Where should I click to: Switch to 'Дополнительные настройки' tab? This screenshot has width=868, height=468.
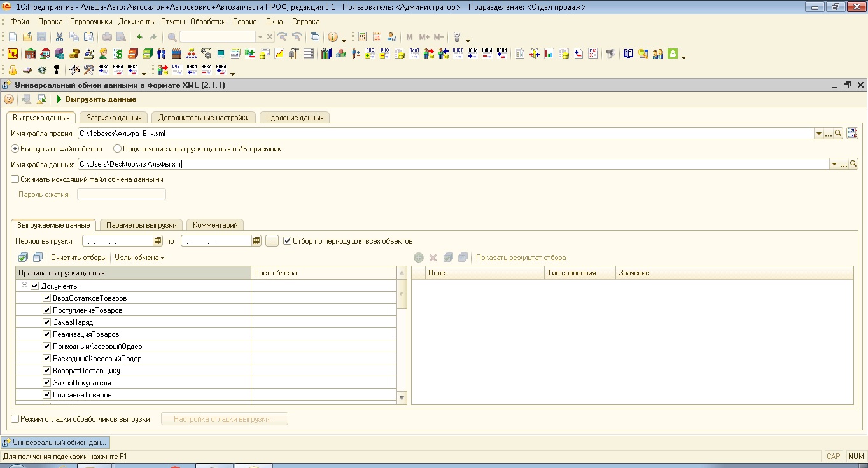pos(204,118)
